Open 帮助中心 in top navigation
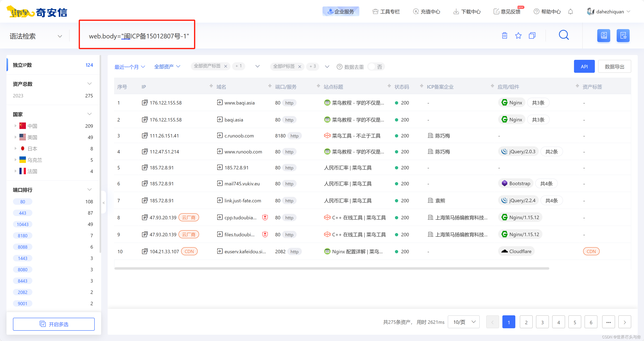The image size is (644, 341). coord(547,12)
